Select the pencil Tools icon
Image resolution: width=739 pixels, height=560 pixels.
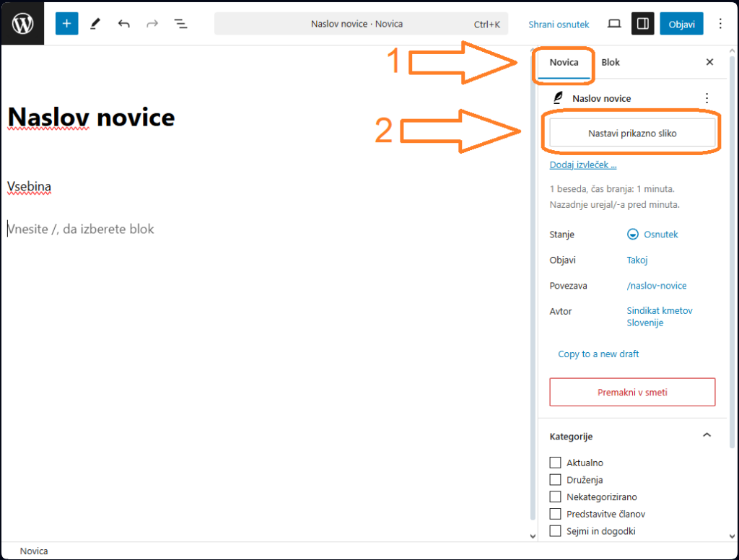(x=95, y=24)
